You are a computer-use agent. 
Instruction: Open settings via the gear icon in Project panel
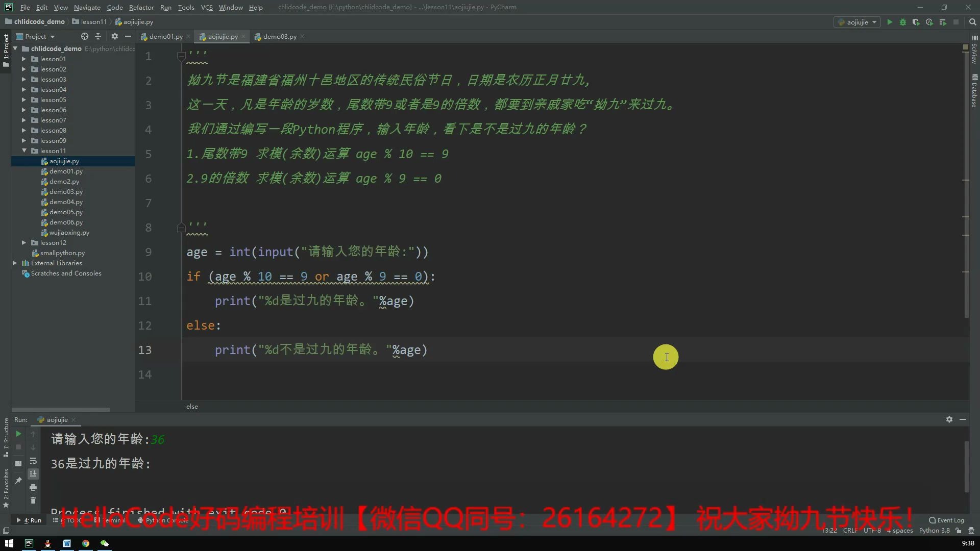115,36
